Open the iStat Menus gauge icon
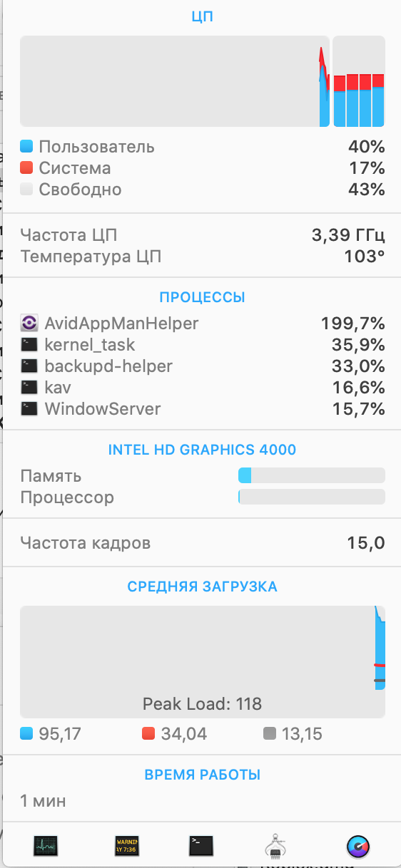401x868 pixels. [x=357, y=846]
